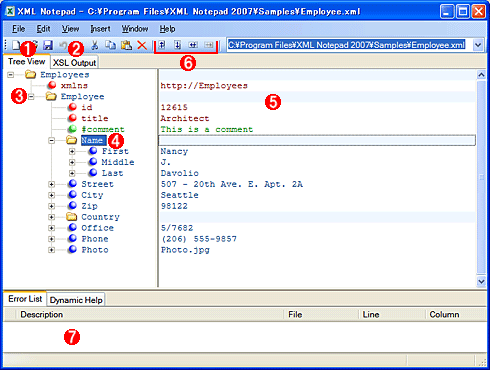Collapse the Employees root node
This screenshot has height=370, width=490.
(11, 74)
